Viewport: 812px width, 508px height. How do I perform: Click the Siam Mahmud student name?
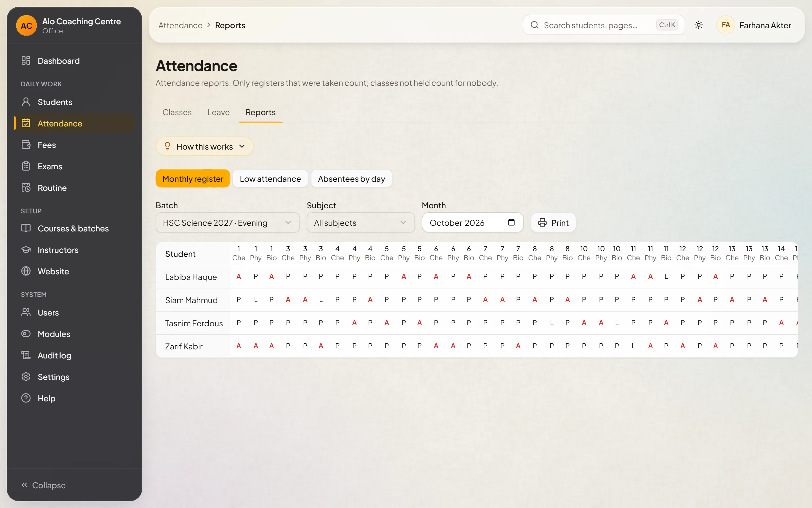click(191, 300)
